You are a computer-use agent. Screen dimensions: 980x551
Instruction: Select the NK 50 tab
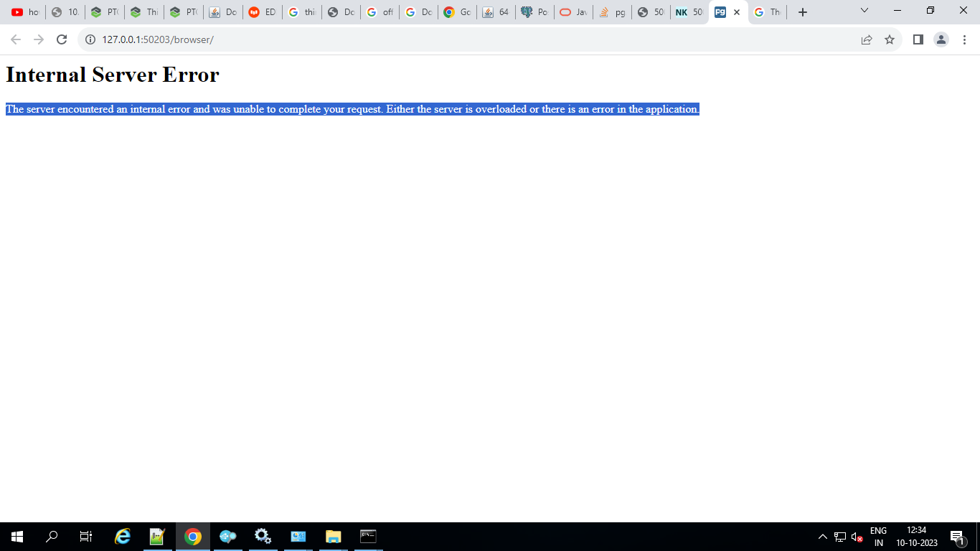coord(685,11)
